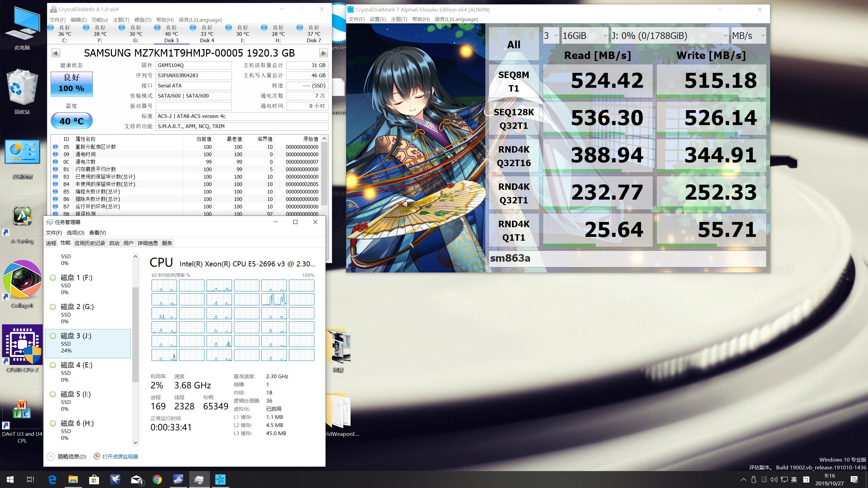
Task: Open Microsoft Store from taskbar
Action: [x=94, y=480]
